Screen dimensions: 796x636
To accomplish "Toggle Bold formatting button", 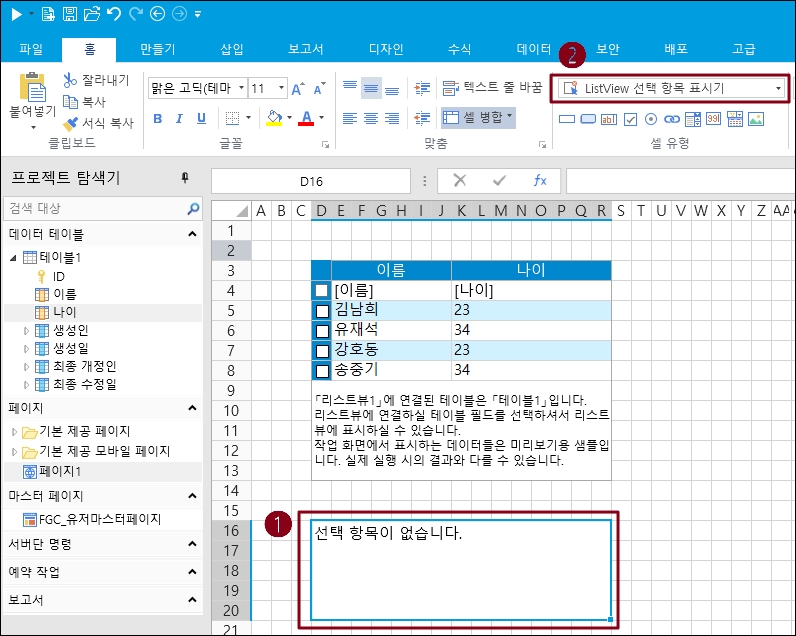I will click(158, 119).
